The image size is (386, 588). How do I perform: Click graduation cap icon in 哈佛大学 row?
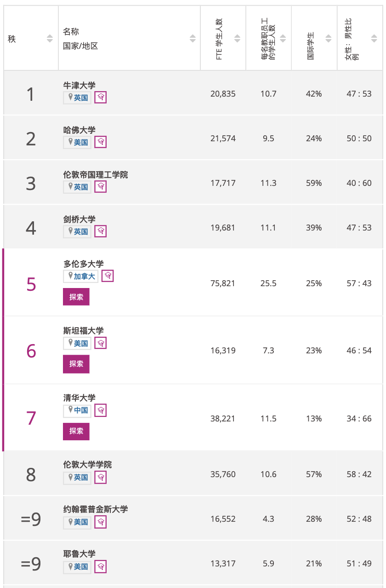pyautogui.click(x=101, y=142)
